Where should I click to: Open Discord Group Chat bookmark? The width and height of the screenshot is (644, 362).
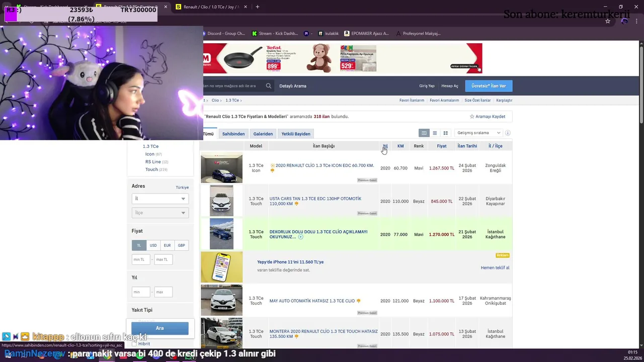pos(223,34)
